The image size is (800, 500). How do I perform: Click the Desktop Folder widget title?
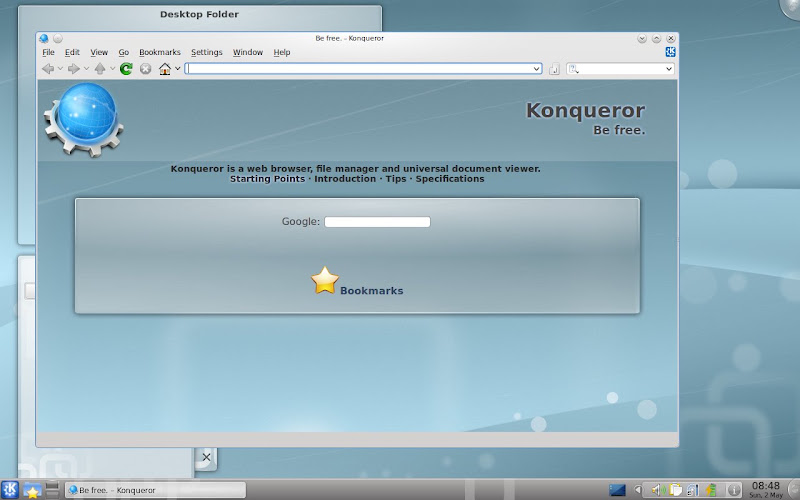[x=199, y=14]
